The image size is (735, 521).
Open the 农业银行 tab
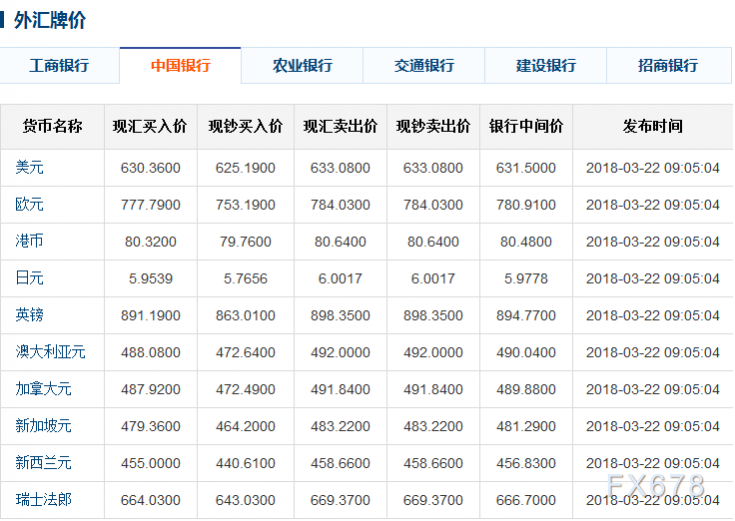tap(302, 66)
